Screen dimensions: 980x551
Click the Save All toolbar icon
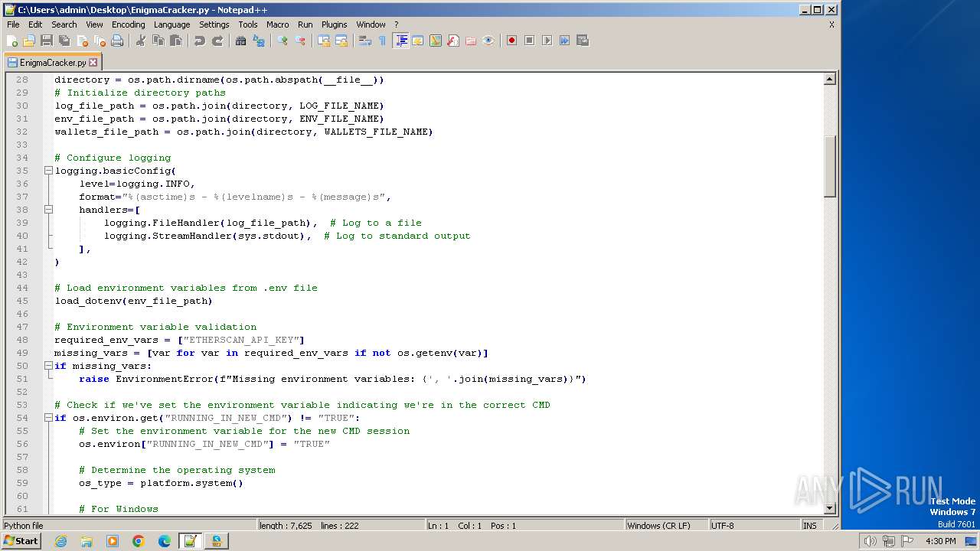[64, 41]
